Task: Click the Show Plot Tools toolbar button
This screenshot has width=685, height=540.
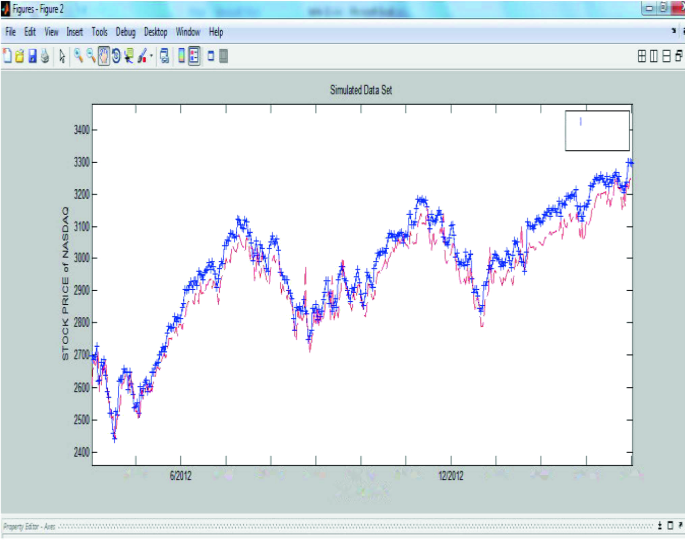Action: [224, 56]
